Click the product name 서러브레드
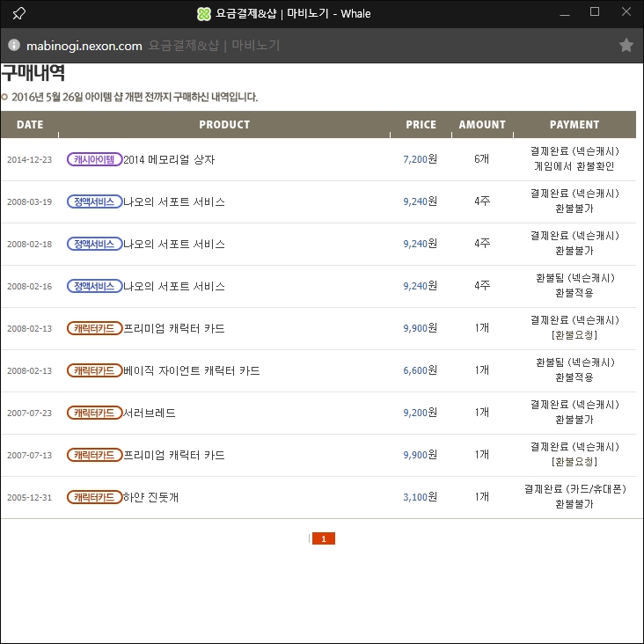This screenshot has width=644, height=644. 149,413
